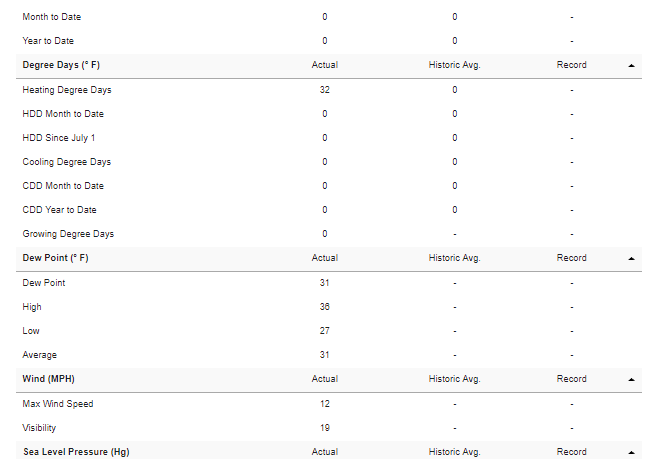646x459 pixels.
Task: Click Dew Point High actual value 36
Action: point(325,307)
